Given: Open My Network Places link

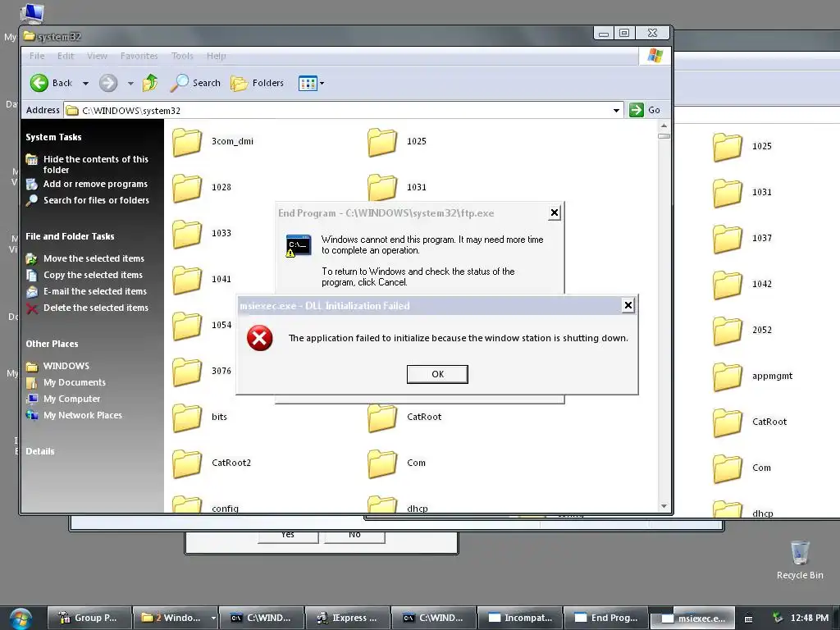Looking at the screenshot, I should (83, 415).
